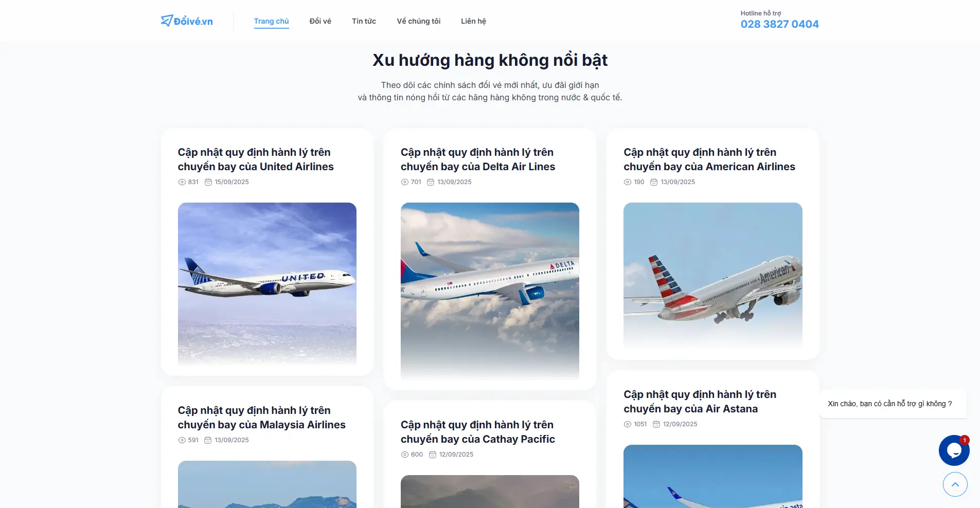
Task: Click the view count icon on the United Airlines card
Action: pyautogui.click(x=182, y=182)
